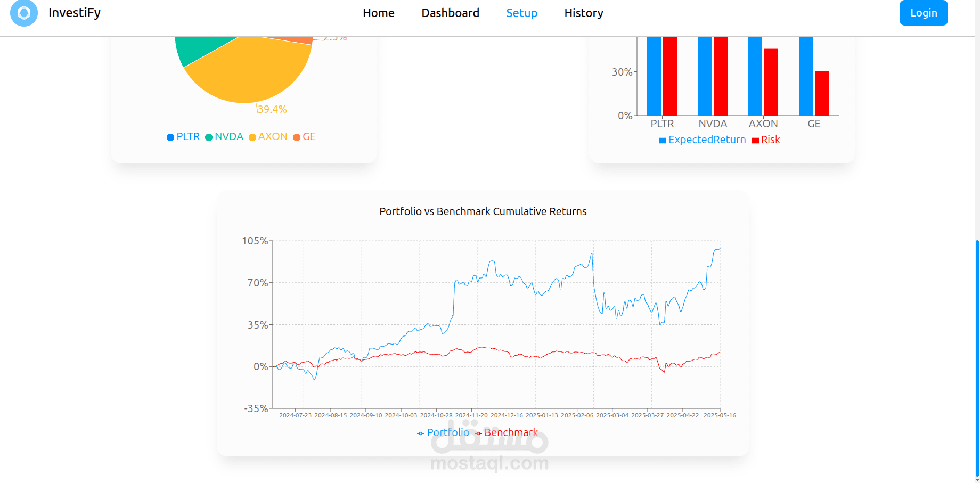980x483 pixels.
Task: Toggle AXON in pie chart legend
Action: [x=268, y=137]
